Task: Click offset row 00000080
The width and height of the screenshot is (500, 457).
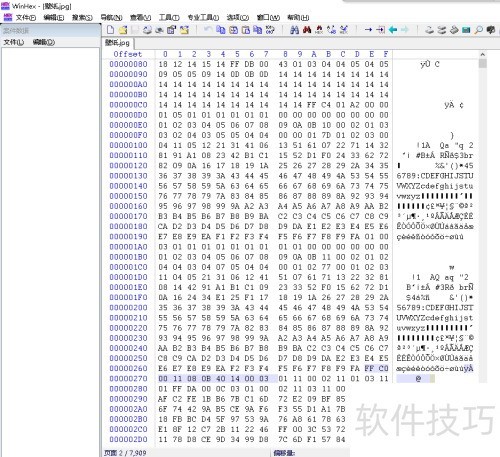Action: [128, 64]
